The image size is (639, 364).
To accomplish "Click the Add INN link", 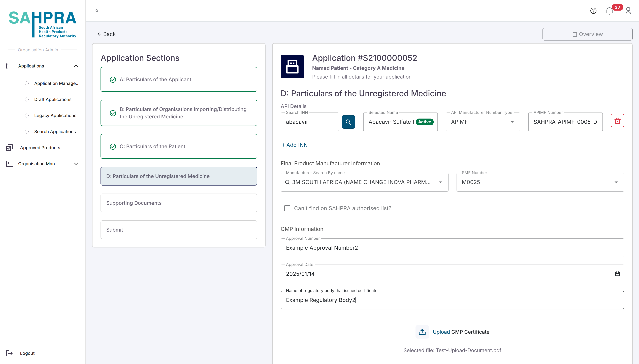I will [x=295, y=145].
